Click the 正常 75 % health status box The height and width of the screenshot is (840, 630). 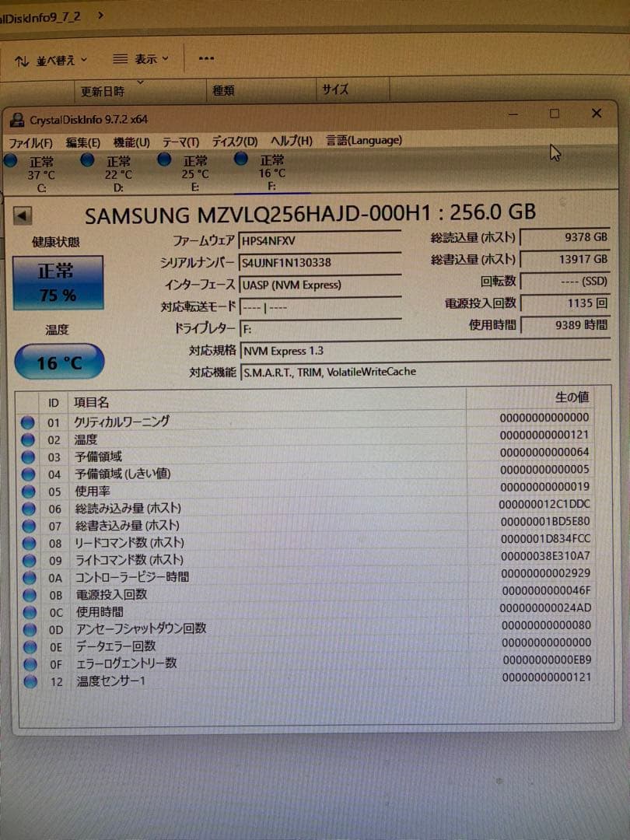(58, 282)
